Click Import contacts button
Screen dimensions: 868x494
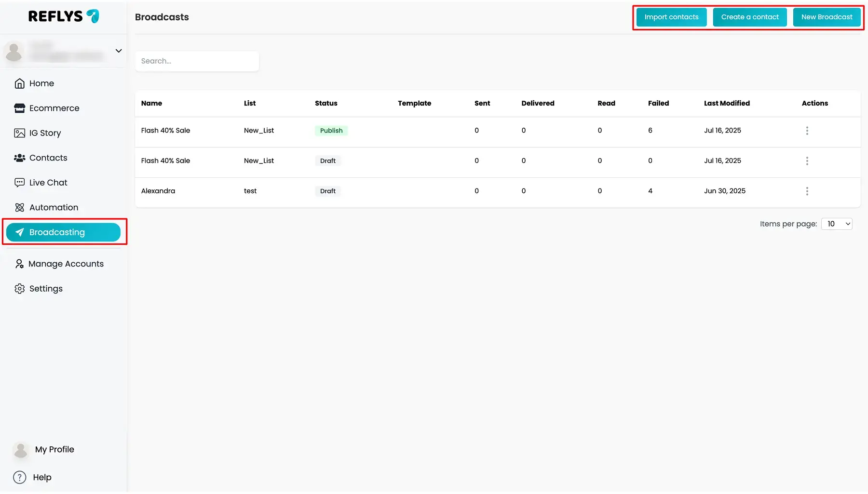(x=671, y=17)
